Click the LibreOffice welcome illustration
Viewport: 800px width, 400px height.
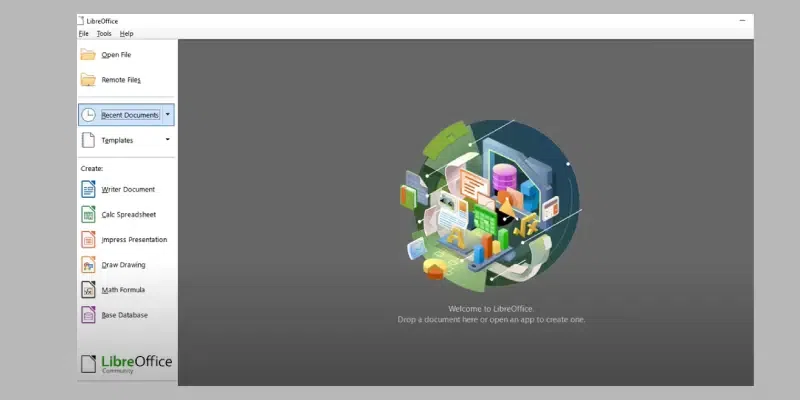click(x=491, y=205)
